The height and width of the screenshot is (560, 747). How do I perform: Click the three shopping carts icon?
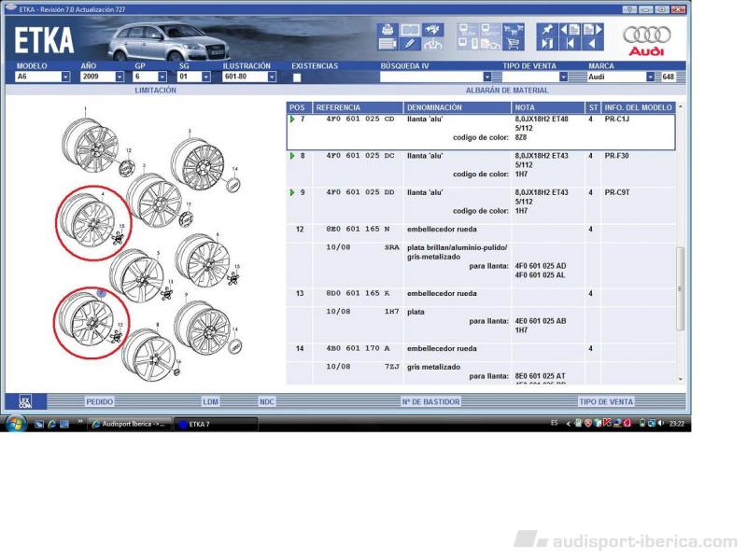(513, 30)
